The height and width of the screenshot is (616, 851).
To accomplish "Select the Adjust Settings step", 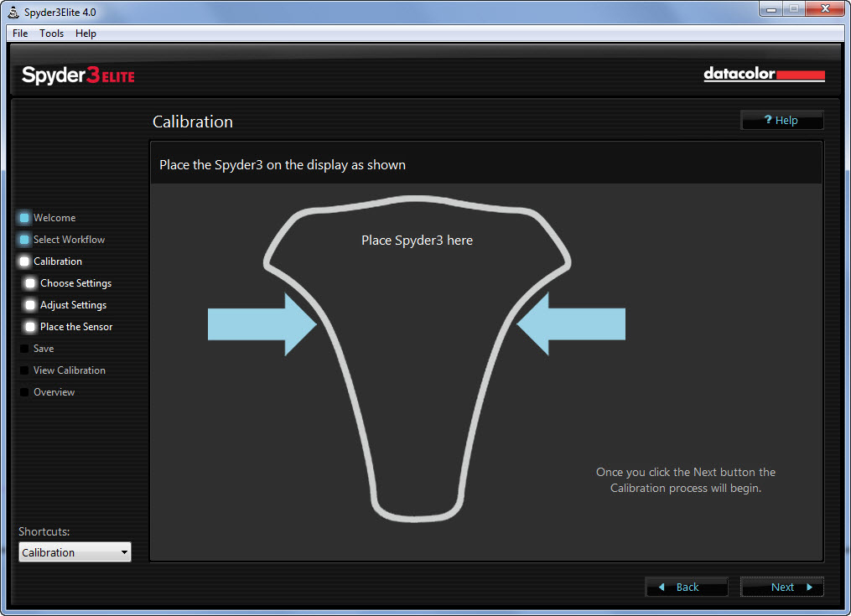I will [73, 305].
